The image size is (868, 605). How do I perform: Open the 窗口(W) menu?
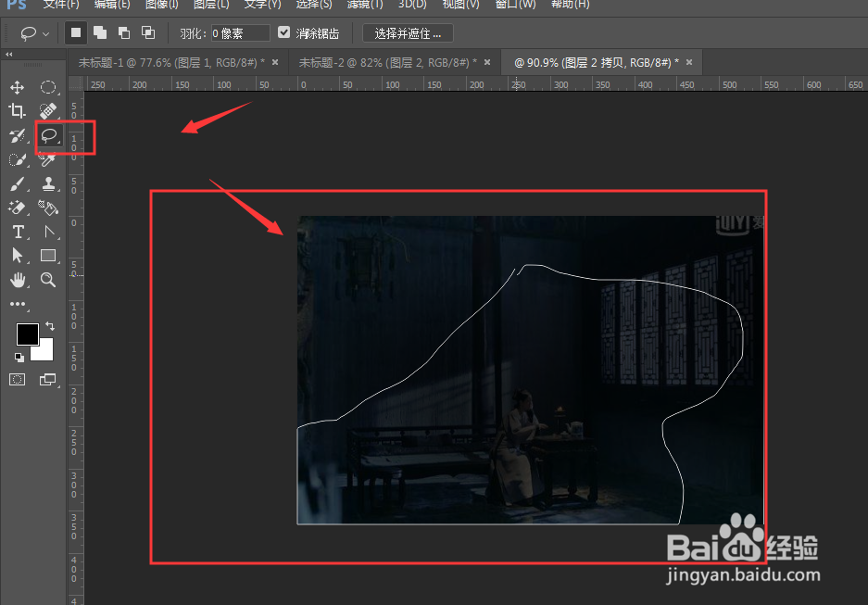515,5
